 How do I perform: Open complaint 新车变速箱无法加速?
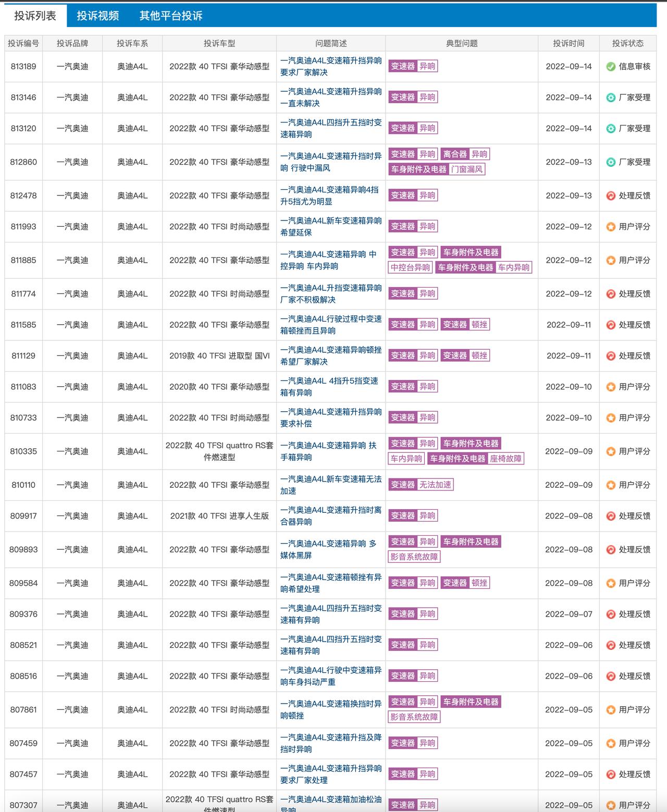pyautogui.click(x=331, y=485)
